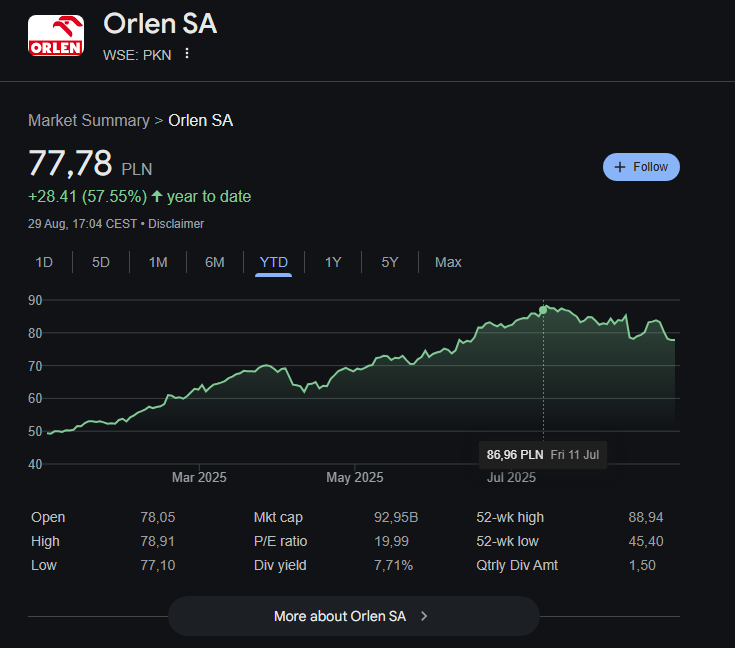Click the Qtrly Div Amt label
735x648 pixels.
(x=517, y=565)
